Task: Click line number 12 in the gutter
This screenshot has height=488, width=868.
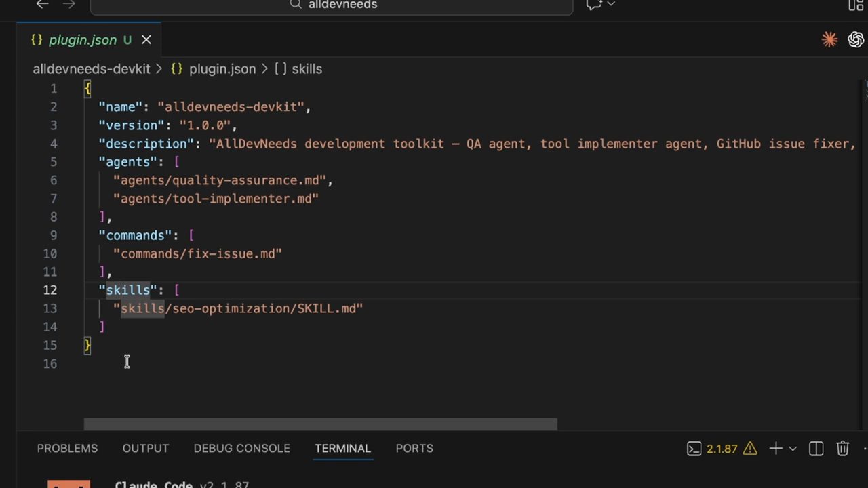Action: [x=50, y=290]
